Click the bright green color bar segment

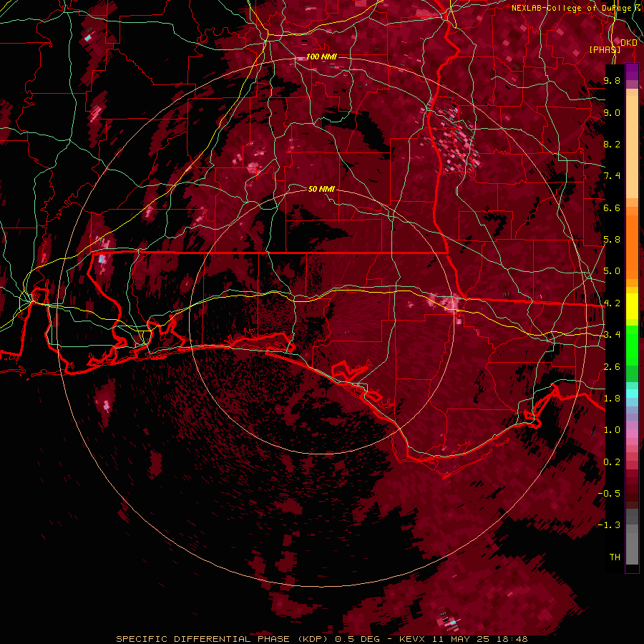click(x=632, y=345)
